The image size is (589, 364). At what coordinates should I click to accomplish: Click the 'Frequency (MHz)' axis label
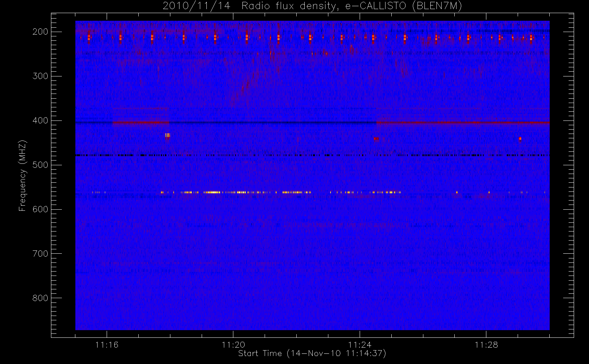coord(23,175)
